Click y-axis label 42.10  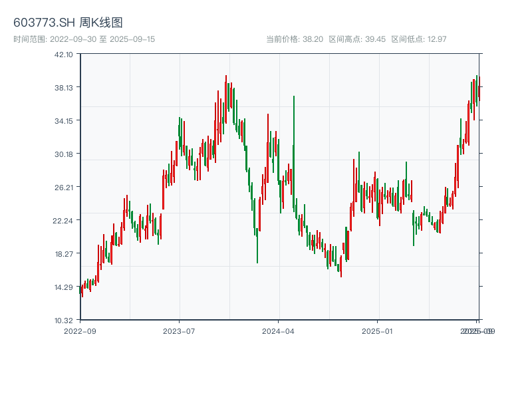[x=63, y=55]
